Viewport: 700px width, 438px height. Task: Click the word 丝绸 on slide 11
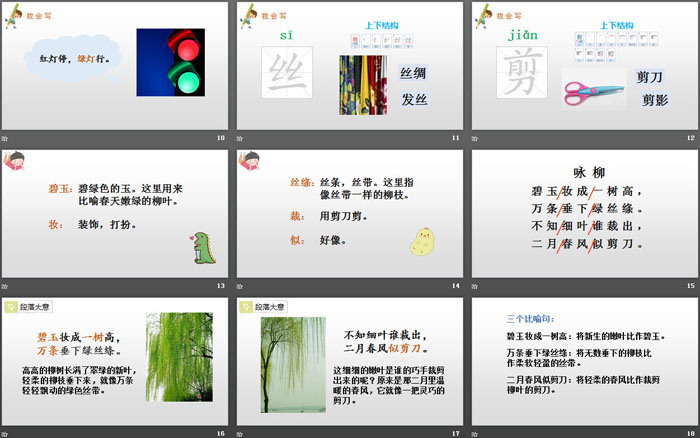(x=413, y=73)
